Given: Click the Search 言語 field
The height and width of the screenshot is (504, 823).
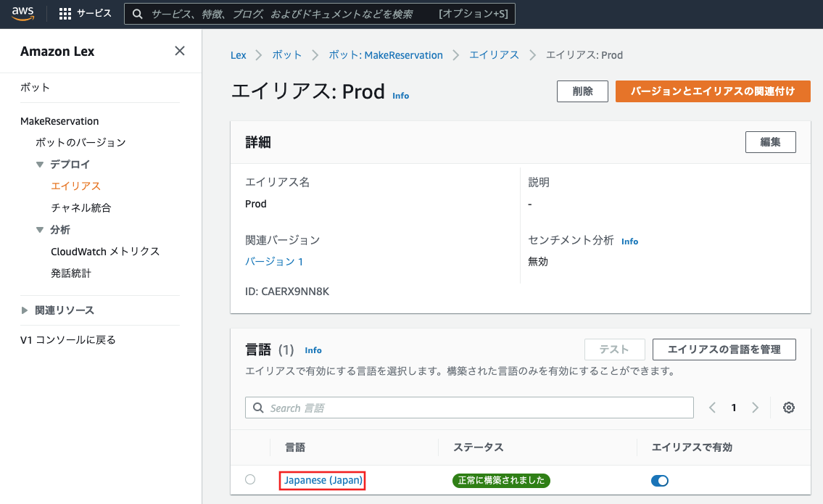Looking at the screenshot, I should coord(469,408).
